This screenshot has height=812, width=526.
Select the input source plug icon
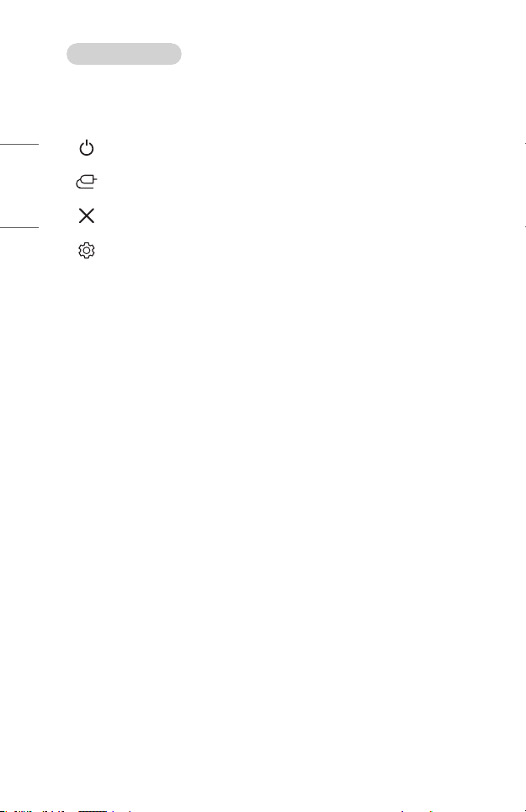(87, 182)
